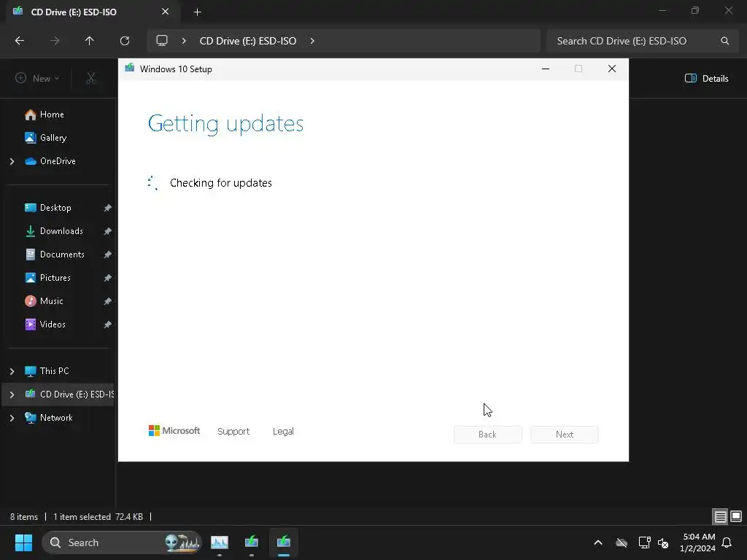Select CD Drive (E:) ESD-ISO in sidebar
Screen dimensions: 747x560
pos(69,394)
